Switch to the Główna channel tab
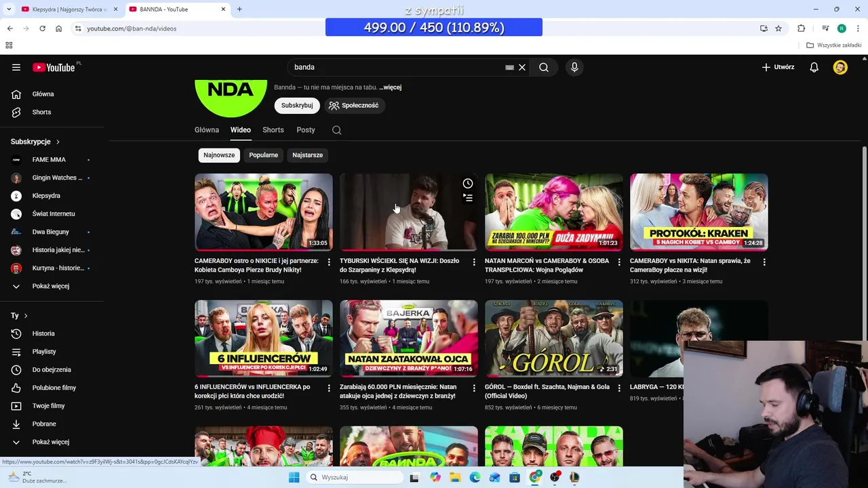Image resolution: width=868 pixels, height=488 pixels. click(207, 130)
